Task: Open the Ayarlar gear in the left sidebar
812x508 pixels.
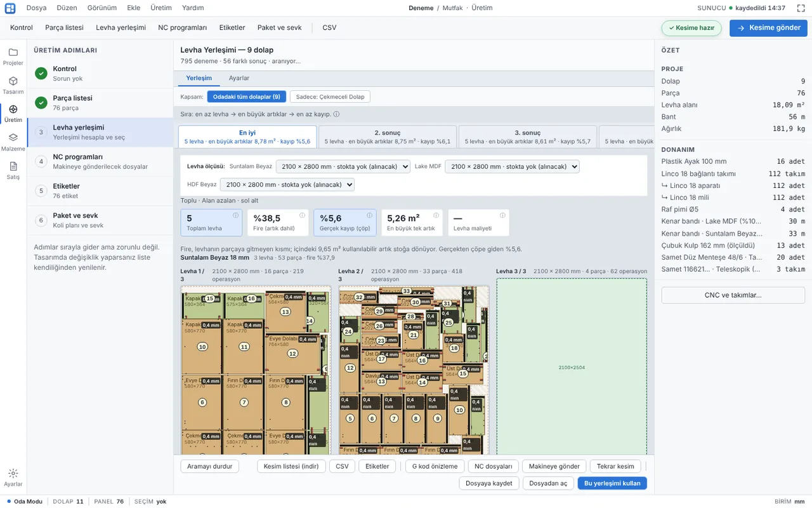Action: (13, 478)
